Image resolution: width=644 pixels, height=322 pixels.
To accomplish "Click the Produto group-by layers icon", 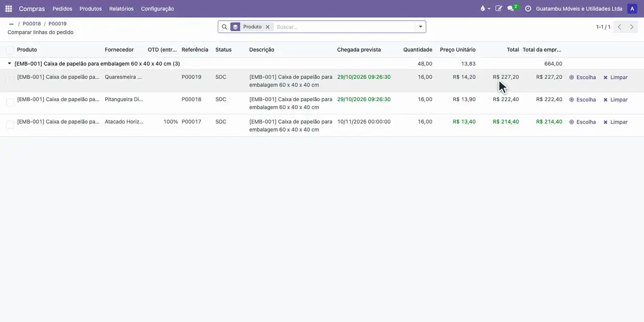I will click(x=235, y=27).
